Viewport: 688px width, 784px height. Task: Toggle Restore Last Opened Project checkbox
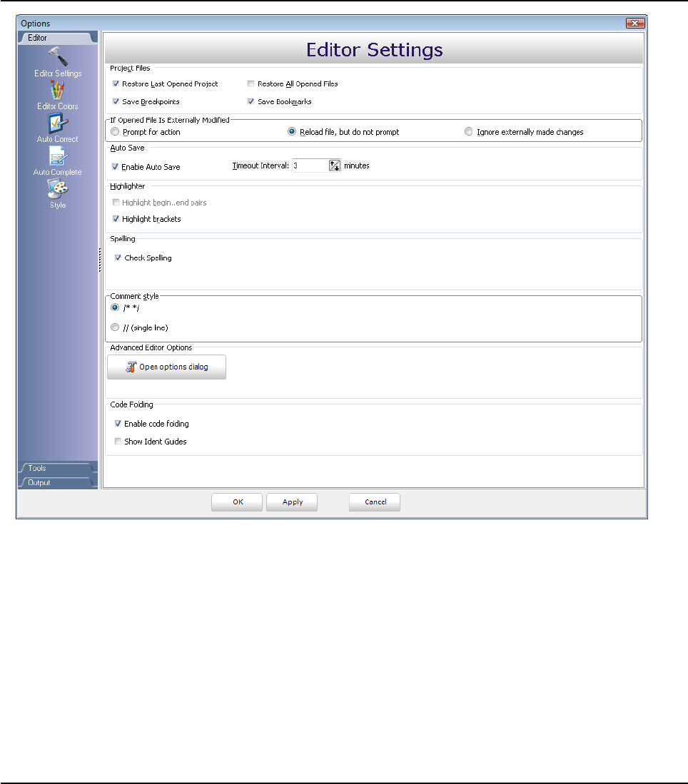point(116,84)
